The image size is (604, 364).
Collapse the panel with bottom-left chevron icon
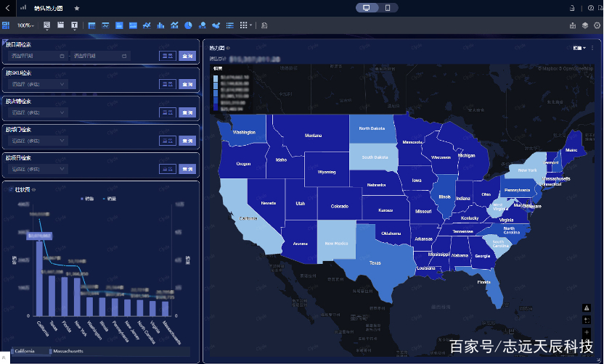(4, 358)
